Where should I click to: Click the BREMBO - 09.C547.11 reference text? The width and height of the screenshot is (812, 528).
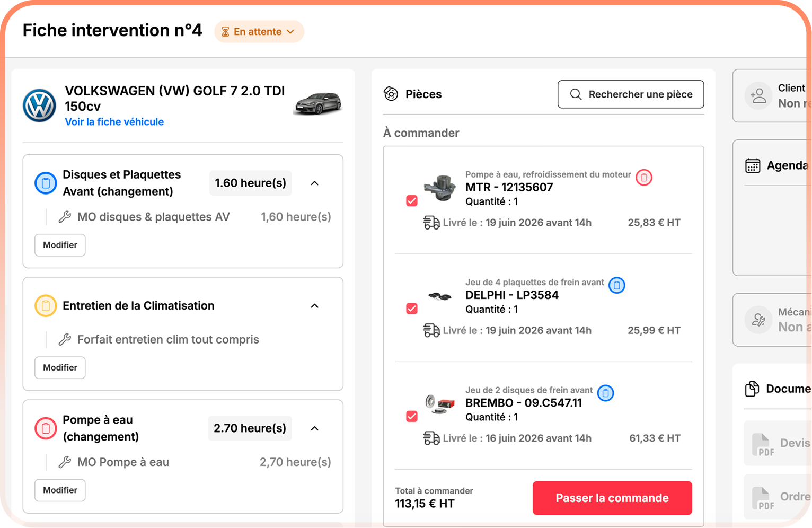(x=524, y=403)
